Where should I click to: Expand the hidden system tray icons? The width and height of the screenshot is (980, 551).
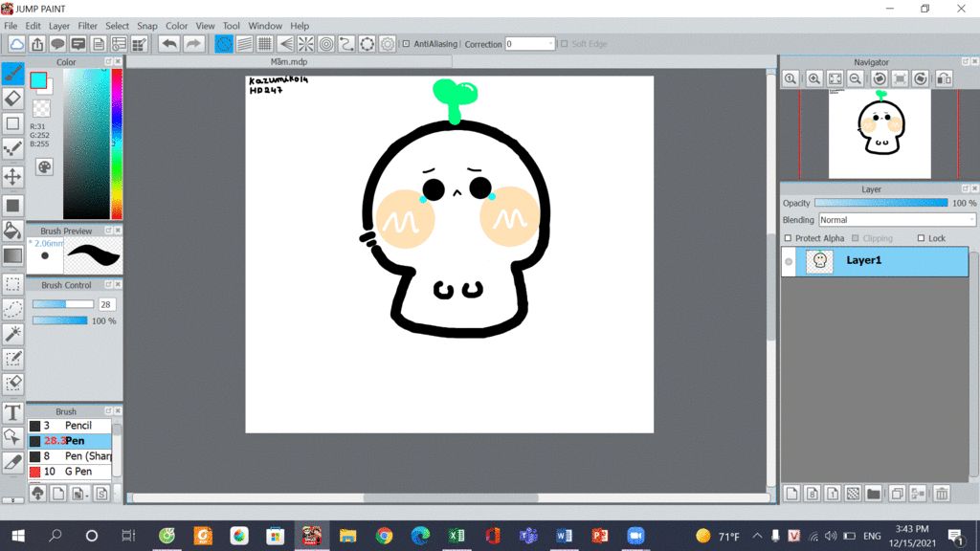tap(758, 536)
